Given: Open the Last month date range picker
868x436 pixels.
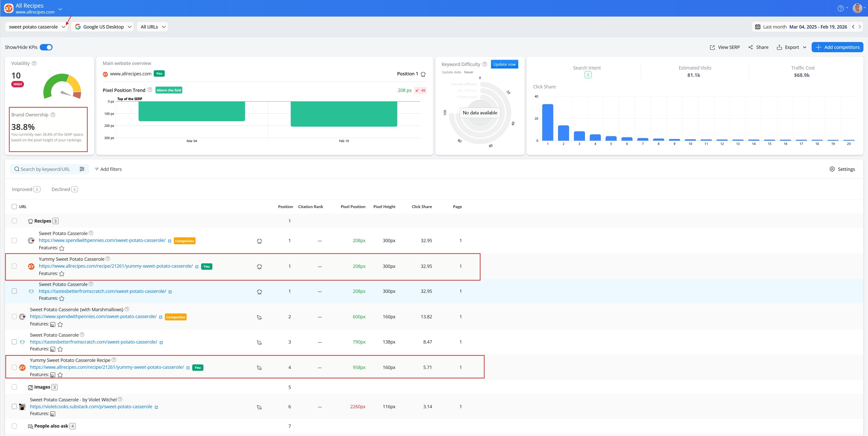Looking at the screenshot, I should click(801, 27).
